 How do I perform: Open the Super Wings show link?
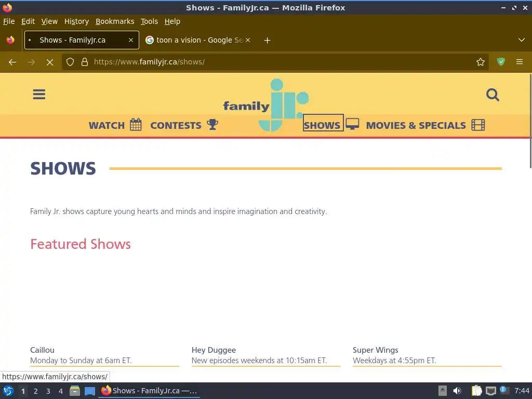coord(375,350)
